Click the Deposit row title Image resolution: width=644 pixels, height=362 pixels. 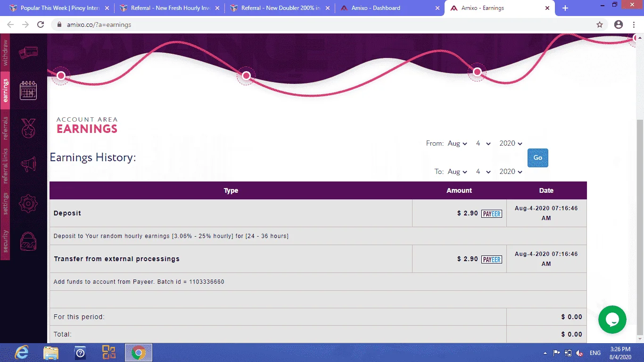[x=67, y=213]
